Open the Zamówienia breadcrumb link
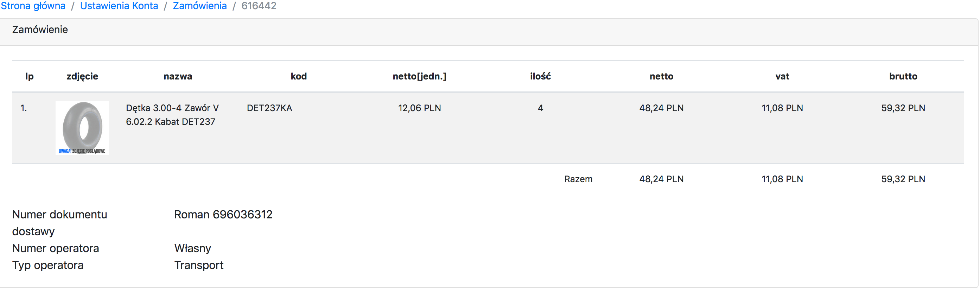 (200, 6)
